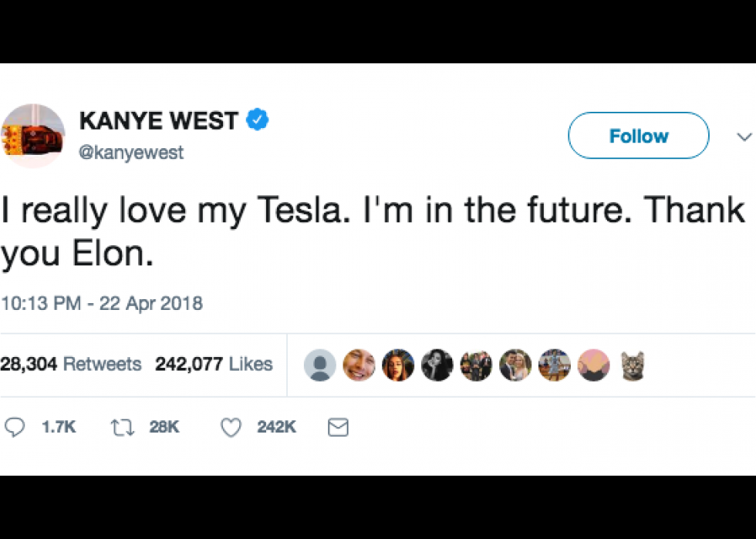Open the 28,304 Retweets list
Image resolution: width=756 pixels, height=539 pixels.
tap(70, 363)
